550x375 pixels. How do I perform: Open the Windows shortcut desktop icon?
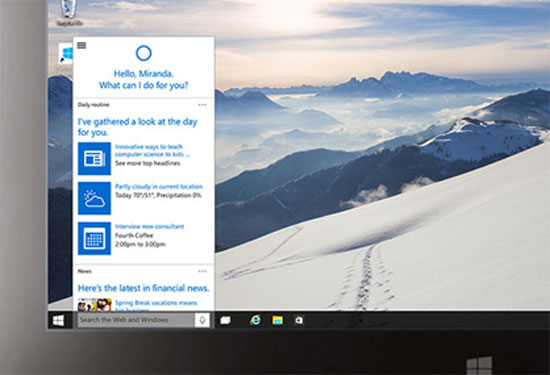pos(66,54)
